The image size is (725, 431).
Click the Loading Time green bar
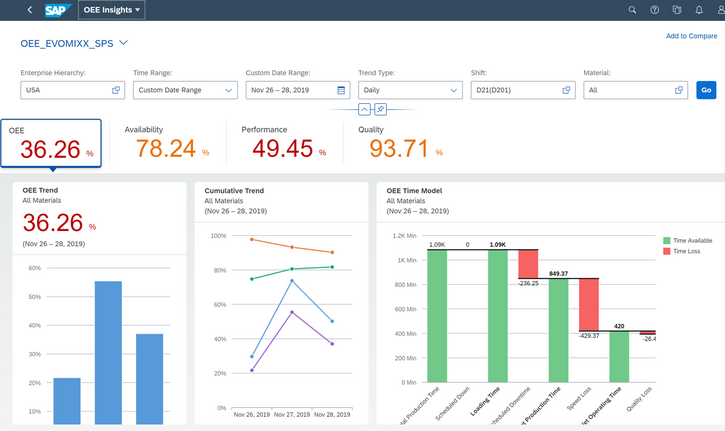[498, 316]
